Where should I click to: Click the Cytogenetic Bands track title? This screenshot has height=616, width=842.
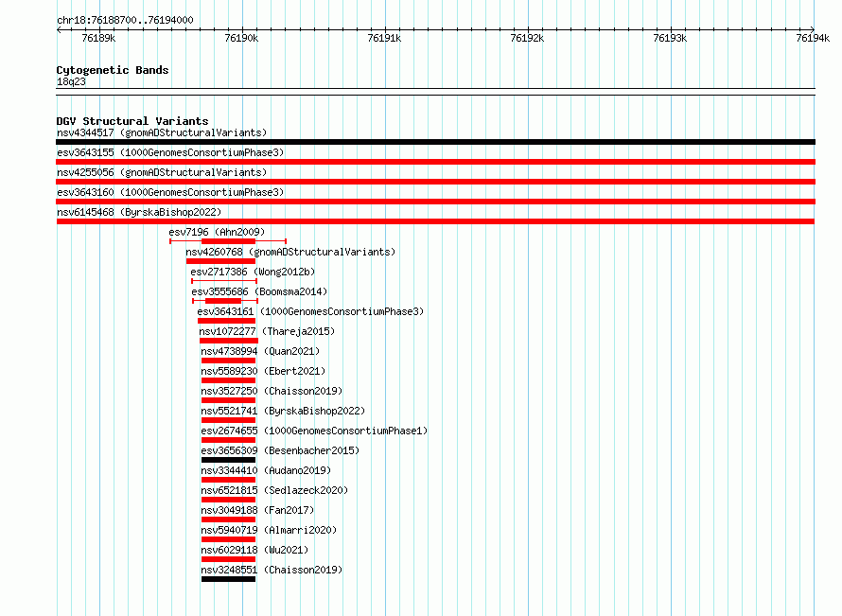[x=113, y=70]
